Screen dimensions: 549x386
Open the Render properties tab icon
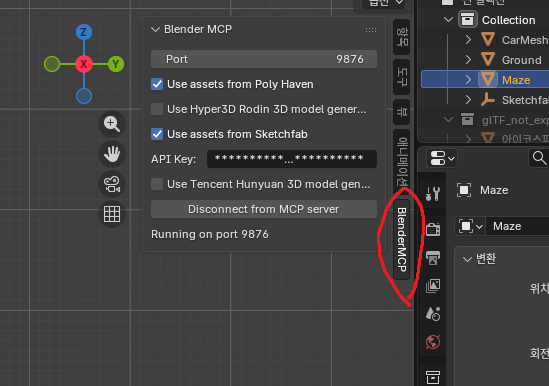[x=433, y=229]
